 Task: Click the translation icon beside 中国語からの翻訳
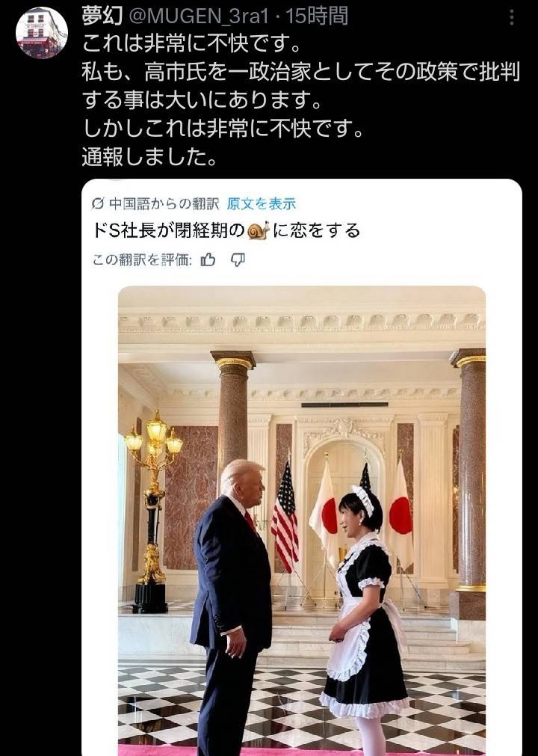(98, 204)
